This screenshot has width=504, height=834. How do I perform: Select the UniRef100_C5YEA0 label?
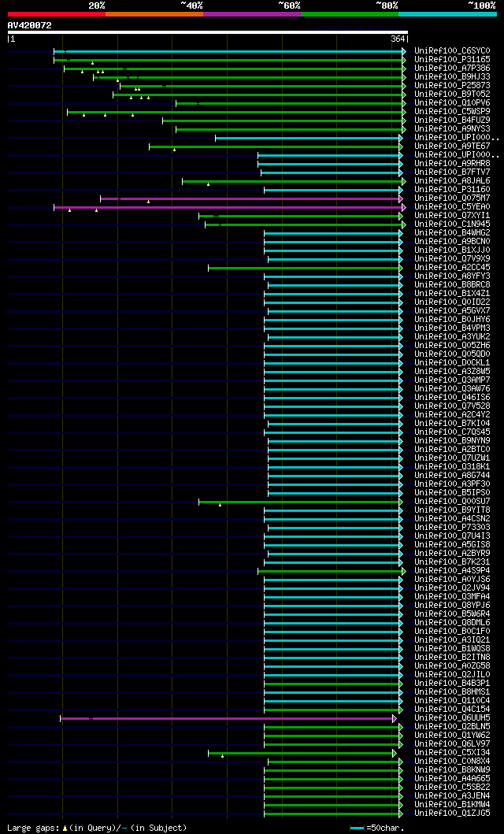pos(453,207)
